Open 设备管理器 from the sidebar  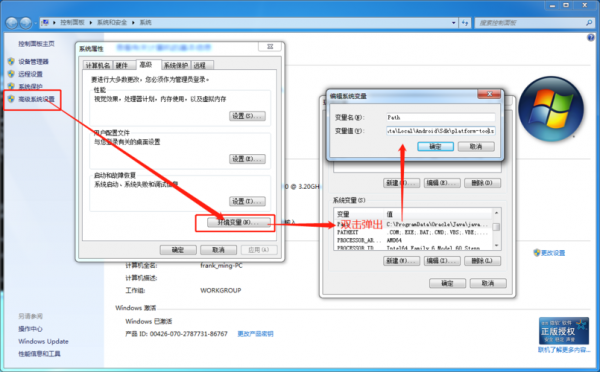(33, 62)
